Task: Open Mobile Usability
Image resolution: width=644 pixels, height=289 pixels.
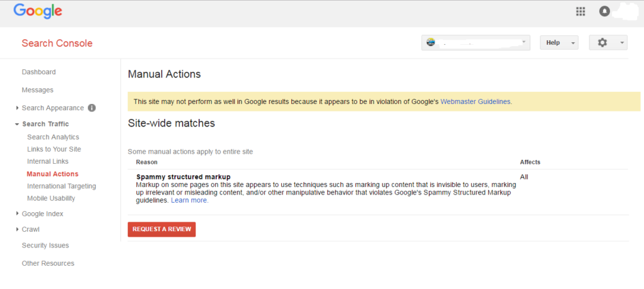Action: pos(51,198)
